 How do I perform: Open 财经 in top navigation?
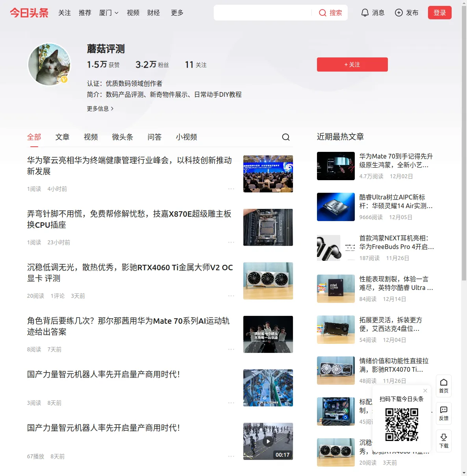154,13
